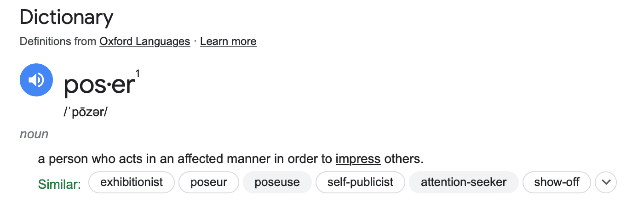Pick the self-publicist synonym chip

point(360,182)
